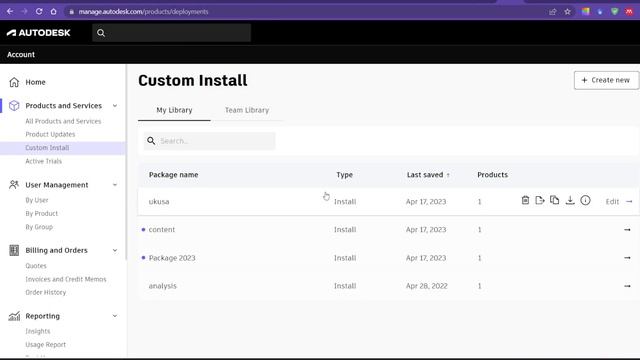Open Invoices and Credit Memos
The image size is (640, 360).
click(x=66, y=279)
